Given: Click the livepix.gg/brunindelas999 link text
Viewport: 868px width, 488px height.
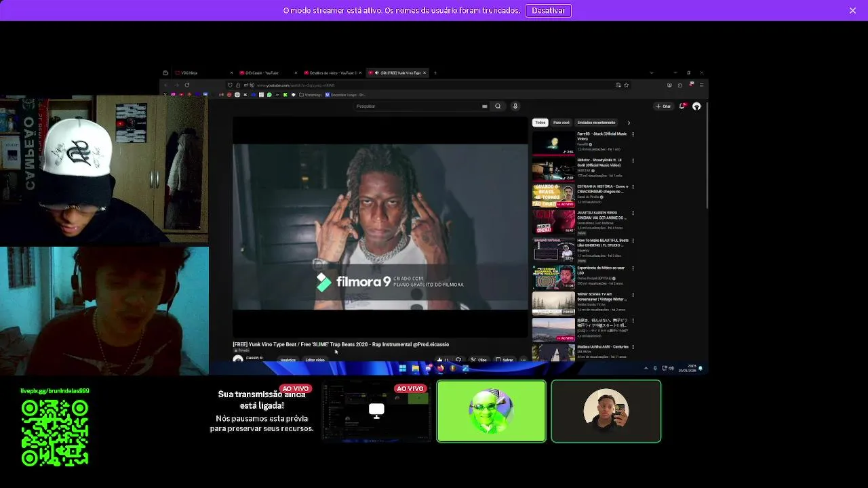Looking at the screenshot, I should (x=55, y=391).
